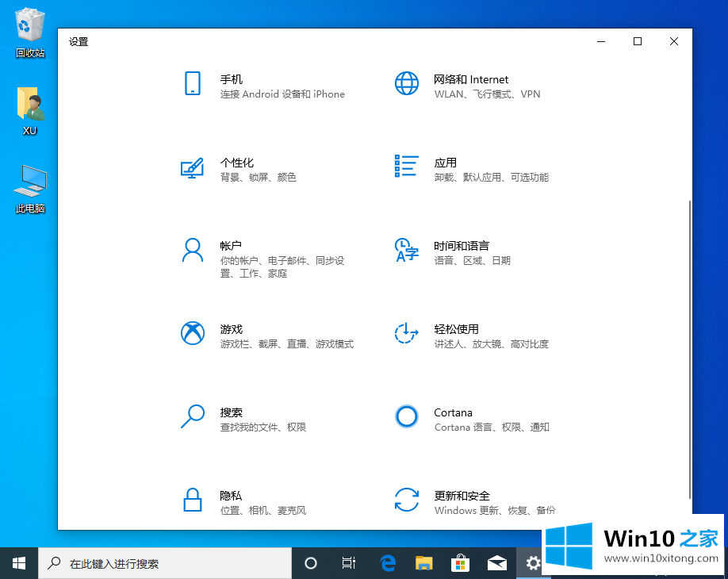Click text WLAN、飞行模式、VPN
Viewport: 728px width, 579px height.
pos(488,94)
